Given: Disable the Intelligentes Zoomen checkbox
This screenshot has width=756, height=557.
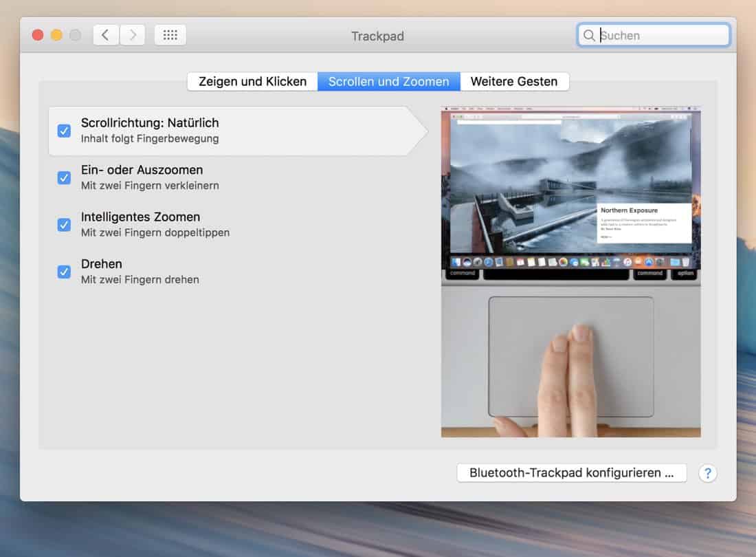Looking at the screenshot, I should [64, 225].
